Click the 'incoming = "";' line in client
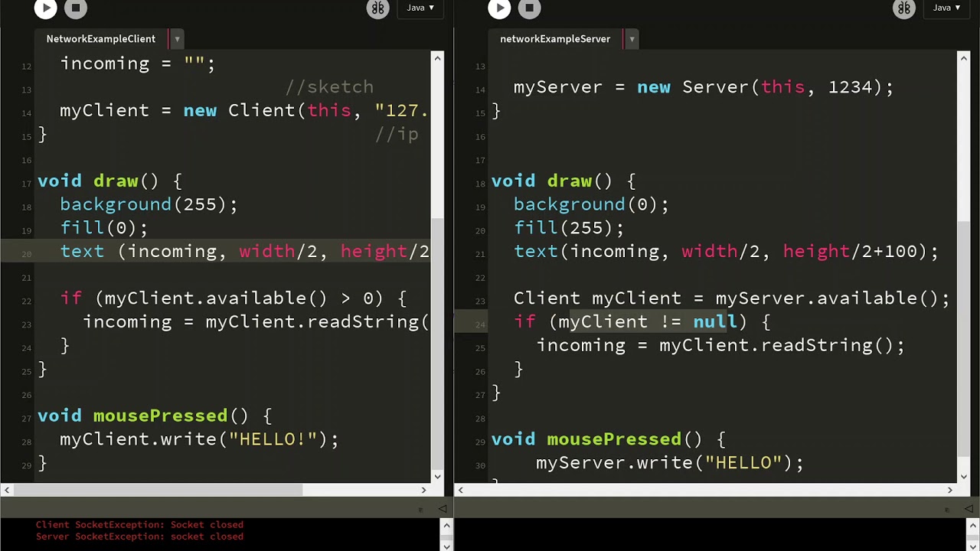This screenshot has height=551, width=980. (138, 64)
